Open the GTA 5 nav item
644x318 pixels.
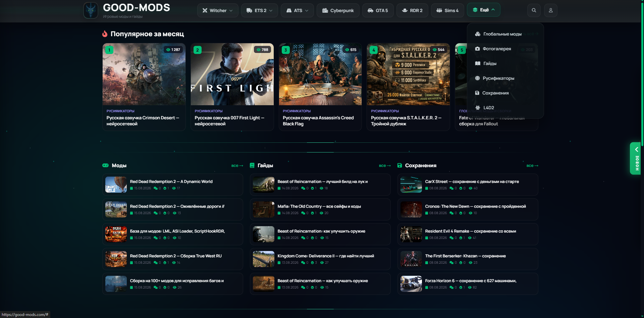click(x=378, y=10)
